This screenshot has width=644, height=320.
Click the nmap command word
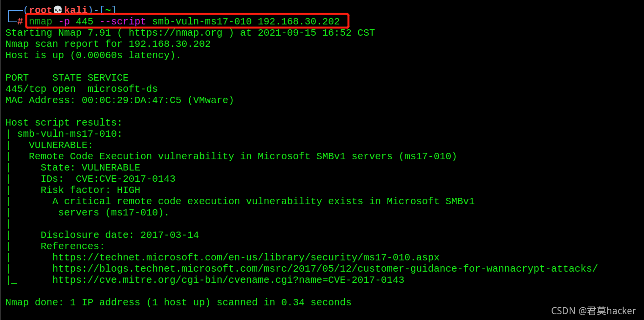tap(41, 21)
